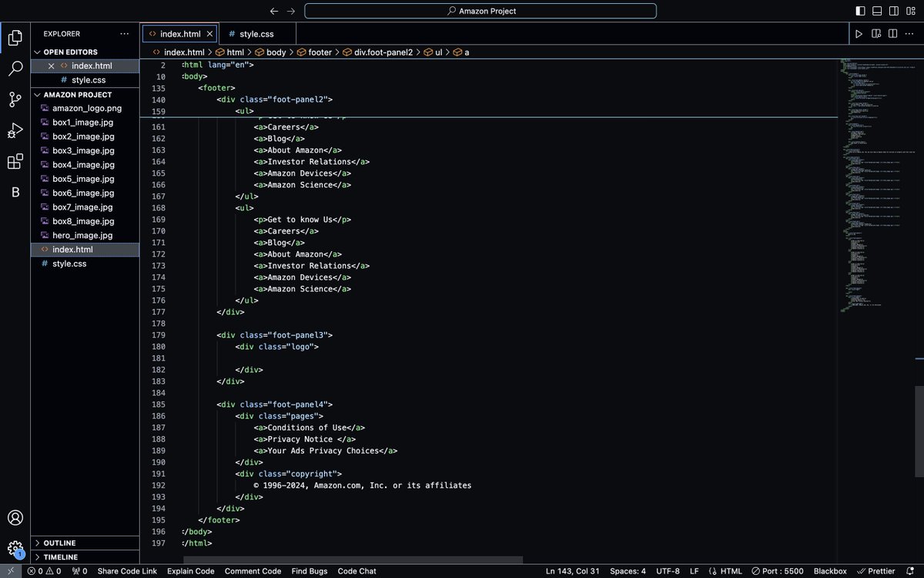Split the editor right
This screenshot has height=578, width=924.
coord(894,34)
